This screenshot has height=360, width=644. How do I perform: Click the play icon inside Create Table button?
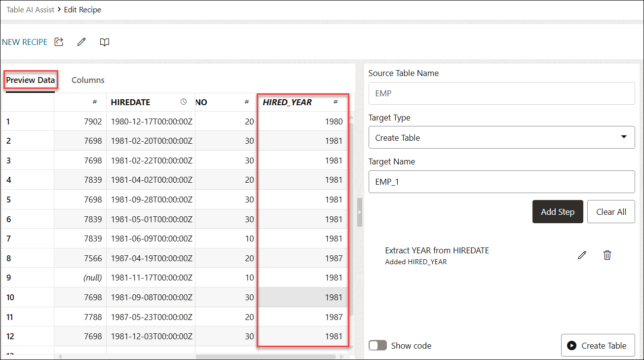572,345
